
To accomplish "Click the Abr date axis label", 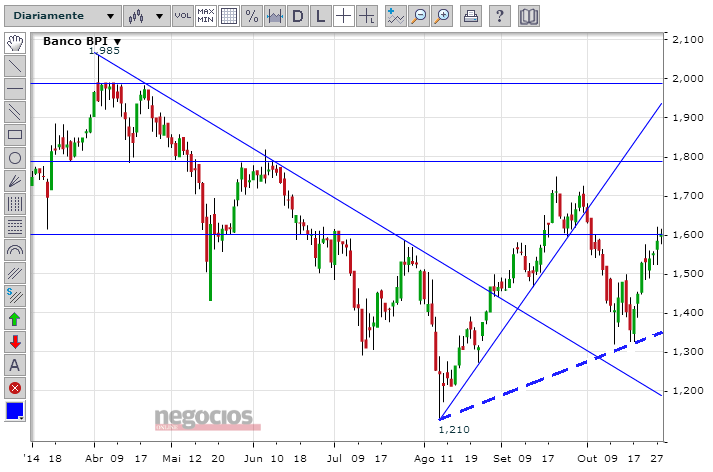I will pos(94,458).
